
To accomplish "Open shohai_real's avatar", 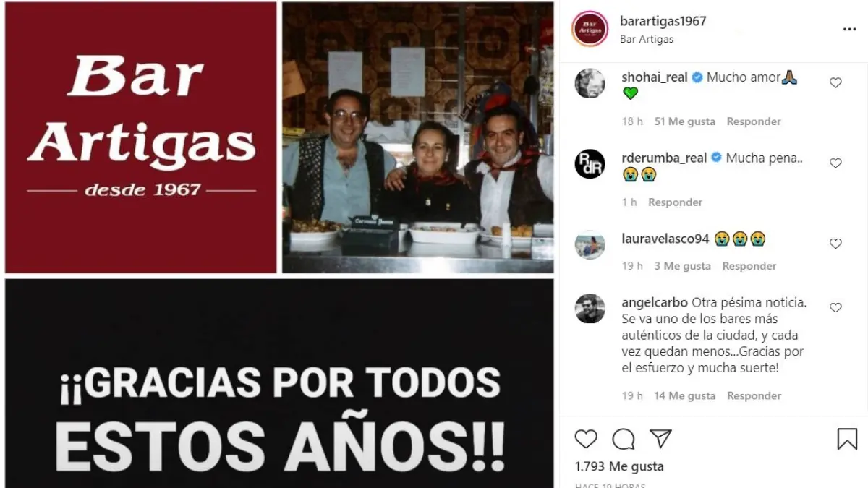I will (590, 83).
